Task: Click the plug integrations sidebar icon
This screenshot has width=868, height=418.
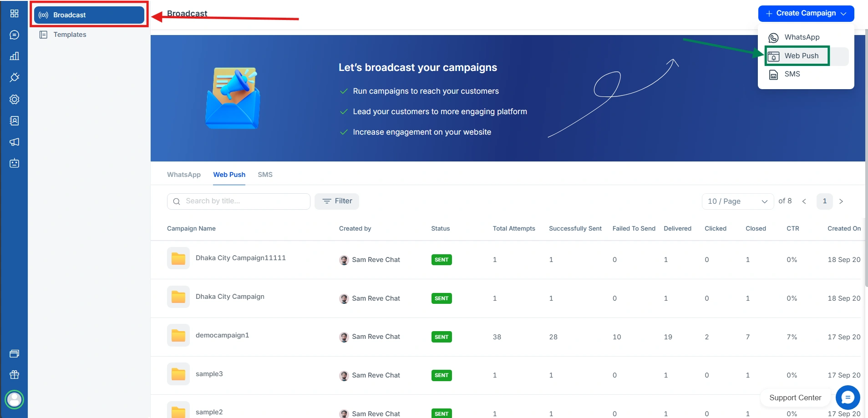Action: 14,78
